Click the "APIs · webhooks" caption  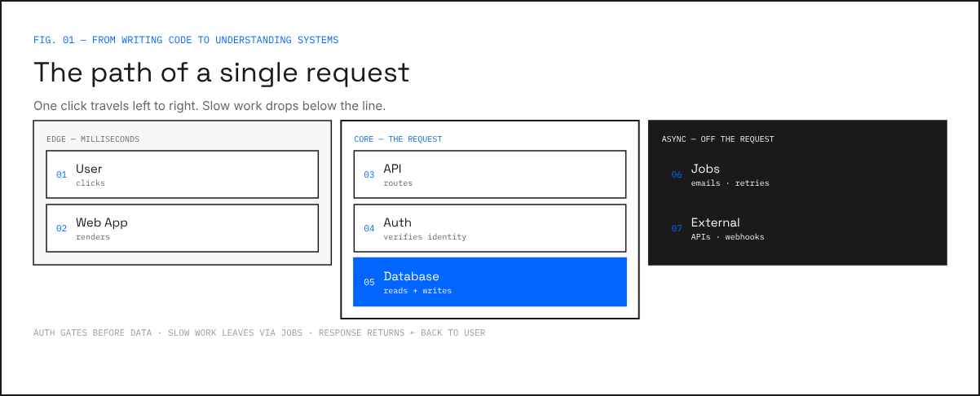point(727,237)
